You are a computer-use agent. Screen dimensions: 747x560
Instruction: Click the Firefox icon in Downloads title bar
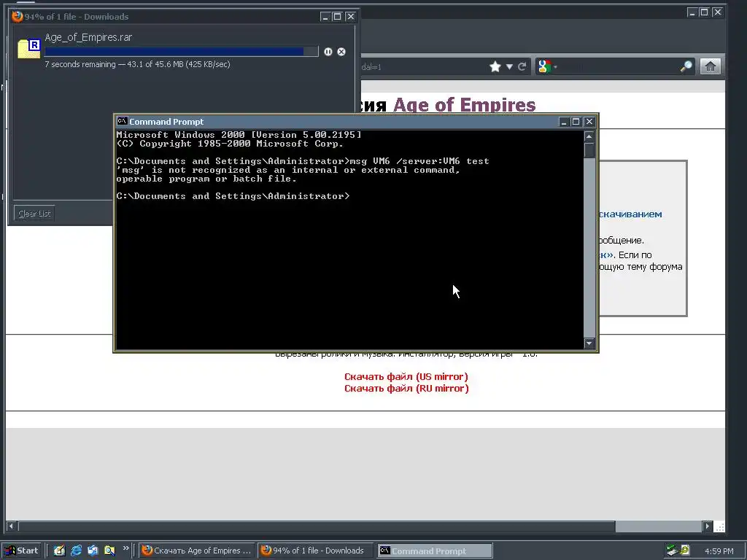(18, 16)
